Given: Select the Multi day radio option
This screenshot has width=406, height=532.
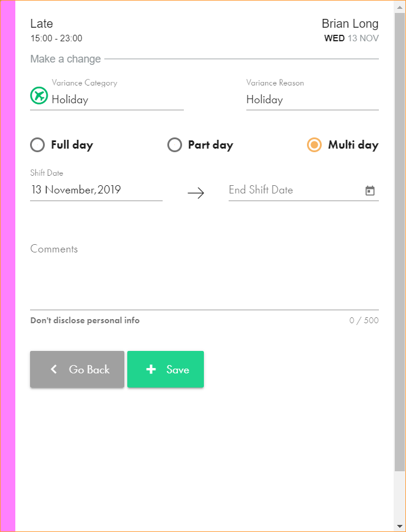Looking at the screenshot, I should [315, 145].
